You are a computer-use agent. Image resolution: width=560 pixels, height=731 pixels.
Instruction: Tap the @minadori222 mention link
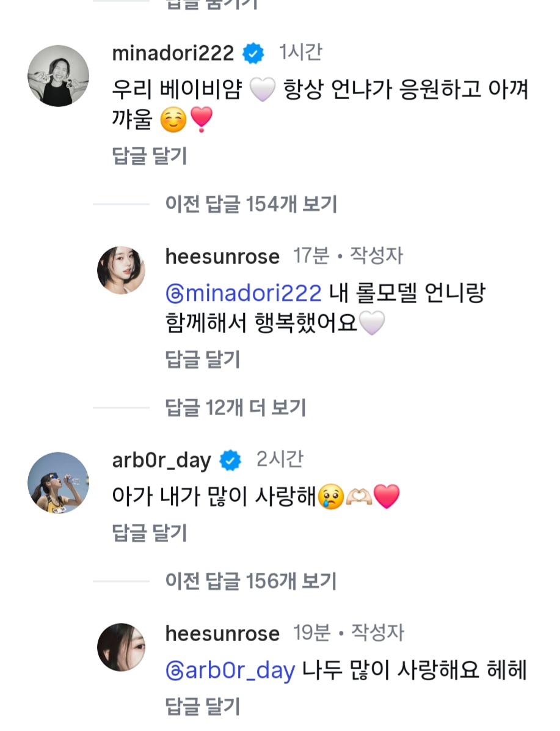coord(243,293)
